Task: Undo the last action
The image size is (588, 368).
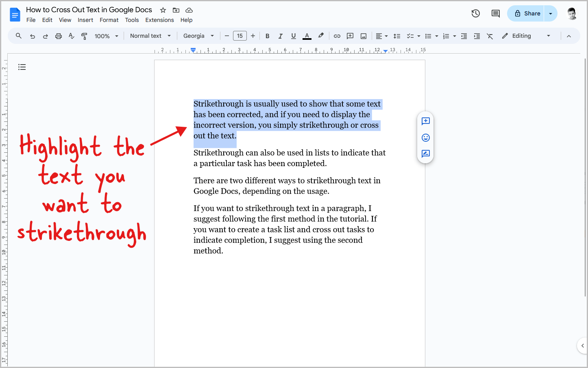Action: click(33, 36)
